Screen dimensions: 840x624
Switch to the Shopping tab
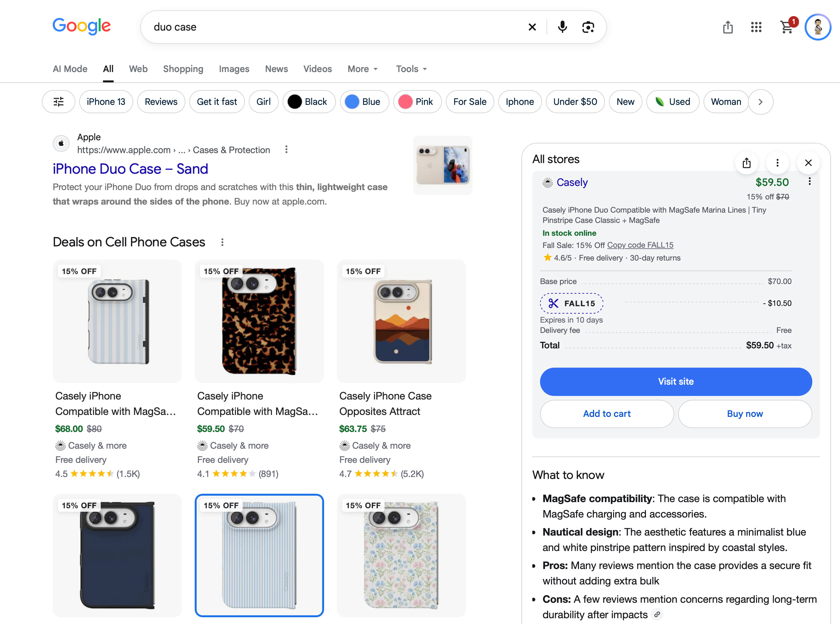tap(183, 69)
